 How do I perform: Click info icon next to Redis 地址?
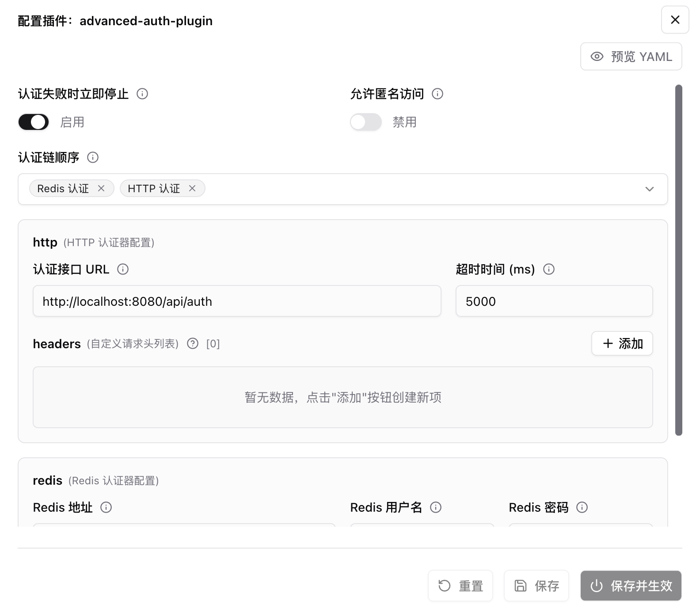(x=106, y=507)
